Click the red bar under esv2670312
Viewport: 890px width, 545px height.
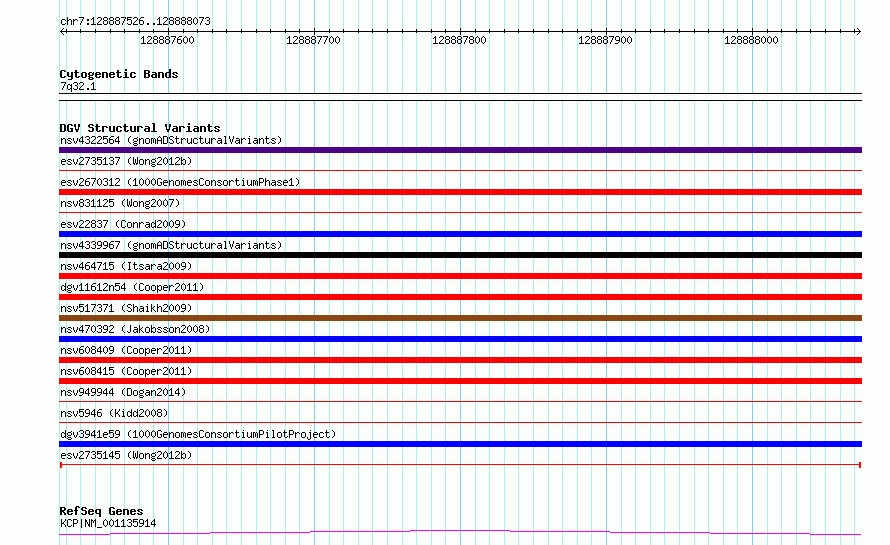tap(460, 192)
